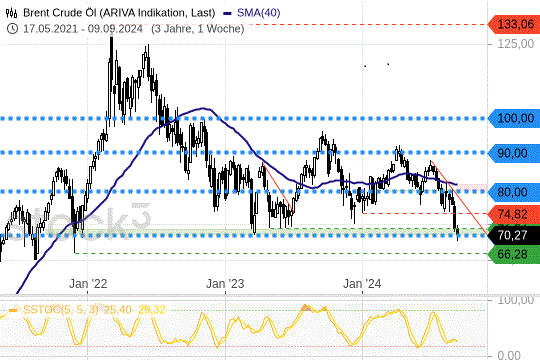Image resolution: width=540 pixels, height=360 pixels.
Task: Click the clock icon beside date range
Action: click(x=12, y=28)
